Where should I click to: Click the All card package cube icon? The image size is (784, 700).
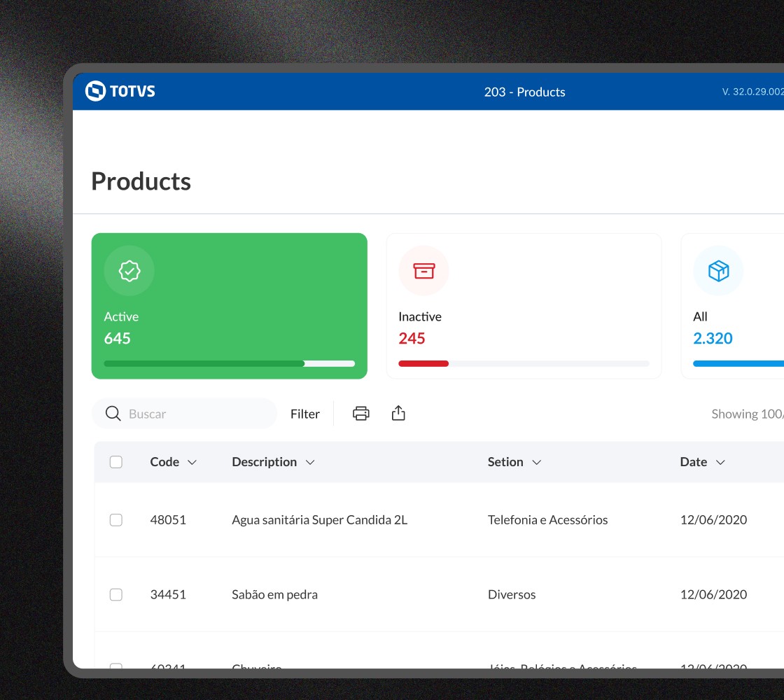click(x=718, y=271)
